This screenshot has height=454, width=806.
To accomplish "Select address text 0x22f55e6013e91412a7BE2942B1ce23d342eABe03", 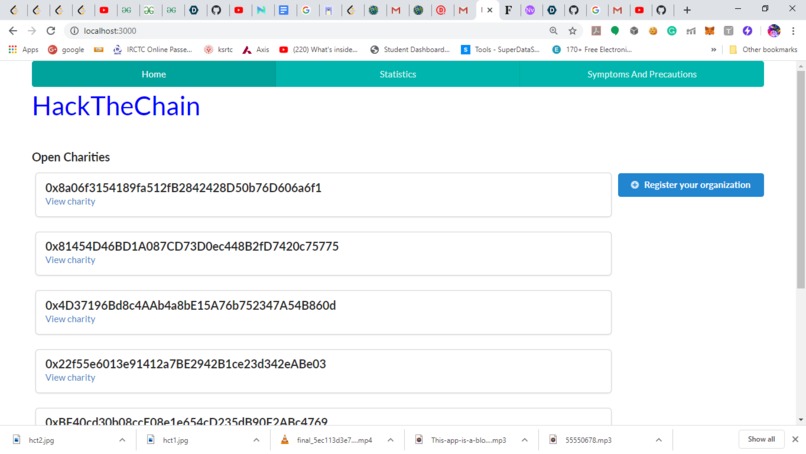I will 186,364.
